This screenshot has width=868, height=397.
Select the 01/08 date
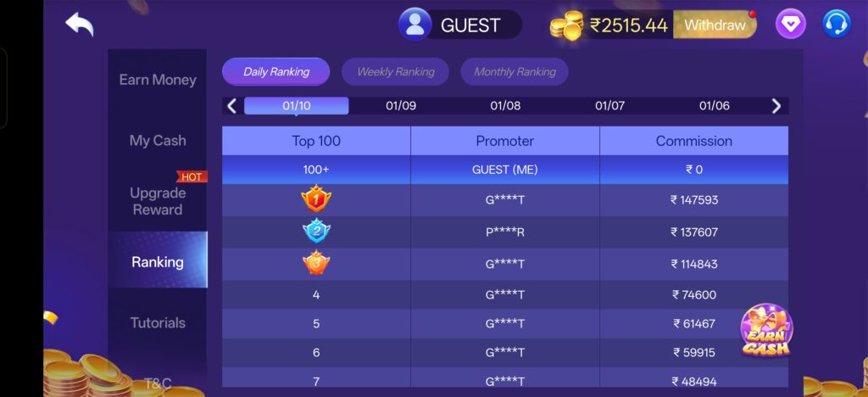[x=505, y=106]
